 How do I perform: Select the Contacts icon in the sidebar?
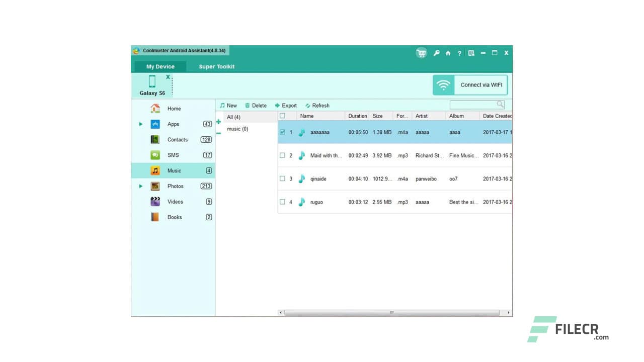[x=155, y=139]
